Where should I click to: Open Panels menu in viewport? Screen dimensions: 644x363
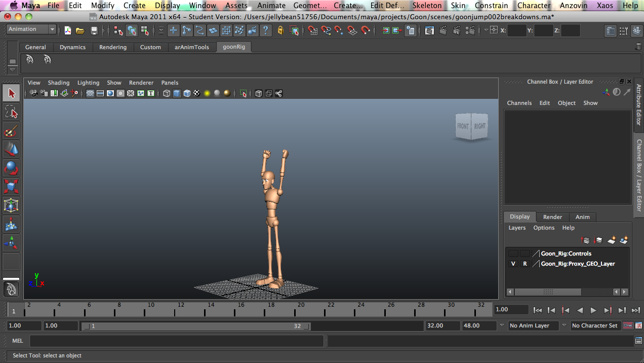pos(170,83)
